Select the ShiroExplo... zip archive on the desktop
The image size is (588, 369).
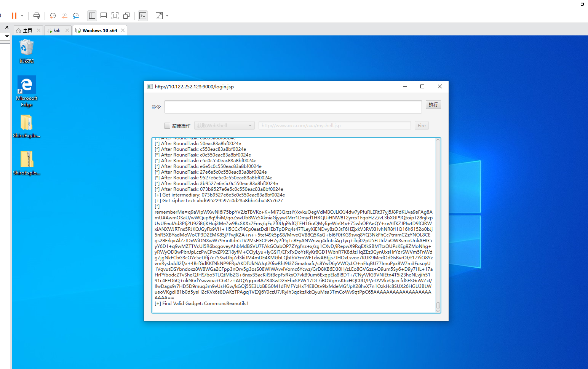pos(27,163)
